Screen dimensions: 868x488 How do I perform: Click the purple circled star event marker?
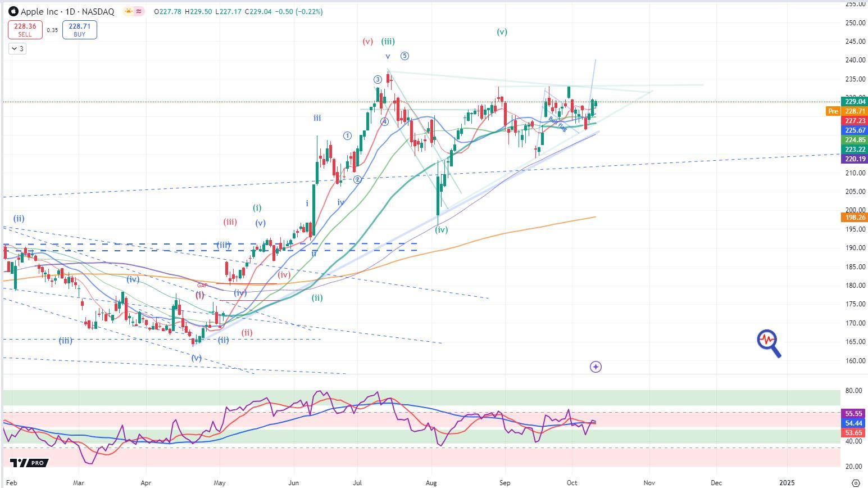pyautogui.click(x=596, y=367)
